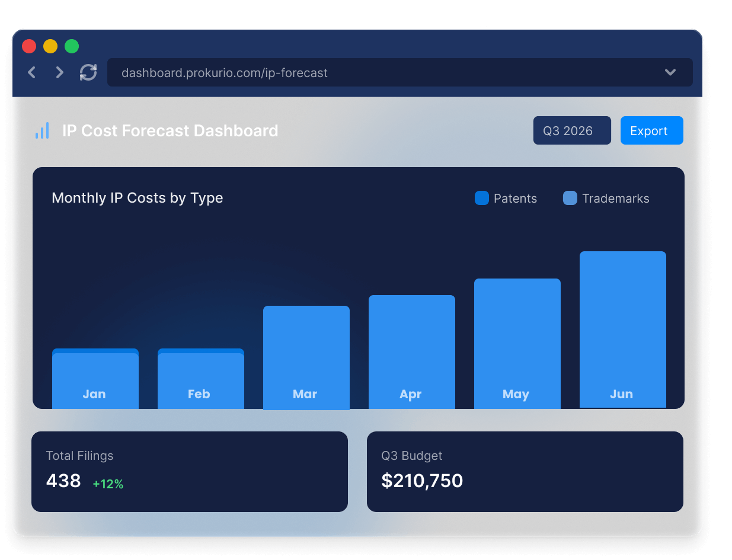
Task: Open the Q3 Budget card
Action: [x=525, y=472]
